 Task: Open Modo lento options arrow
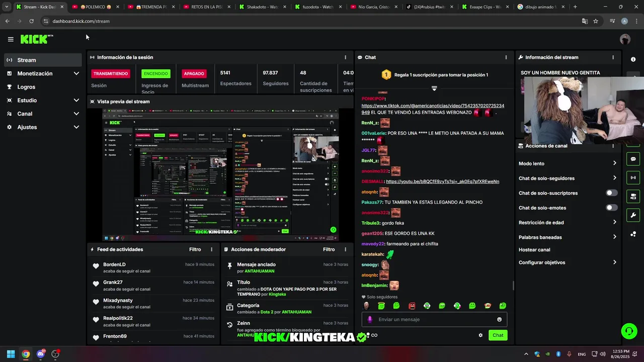614,163
